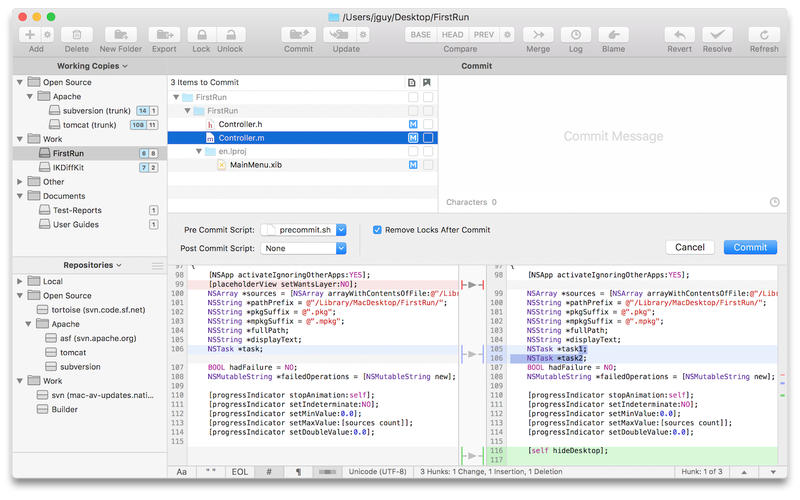The height and width of the screenshot is (500, 800).
Task: Open the Post Commit Script dropdown
Action: 304,248
